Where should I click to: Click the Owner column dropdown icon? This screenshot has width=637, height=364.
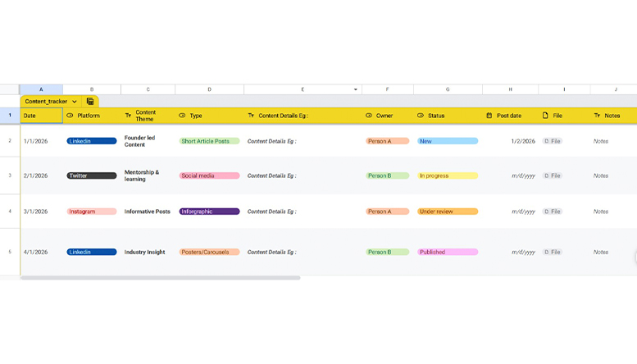(x=368, y=116)
